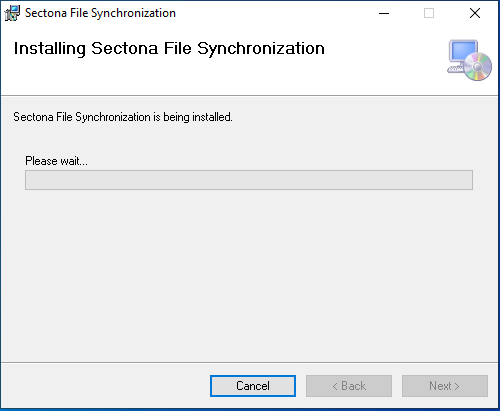Click the grayed-out maximize window button
The image size is (500, 411).
point(429,13)
